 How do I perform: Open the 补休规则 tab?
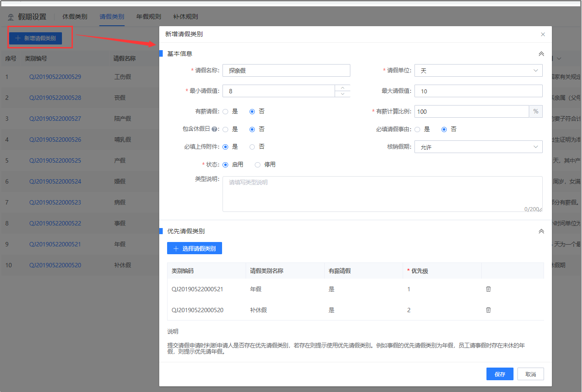[185, 17]
